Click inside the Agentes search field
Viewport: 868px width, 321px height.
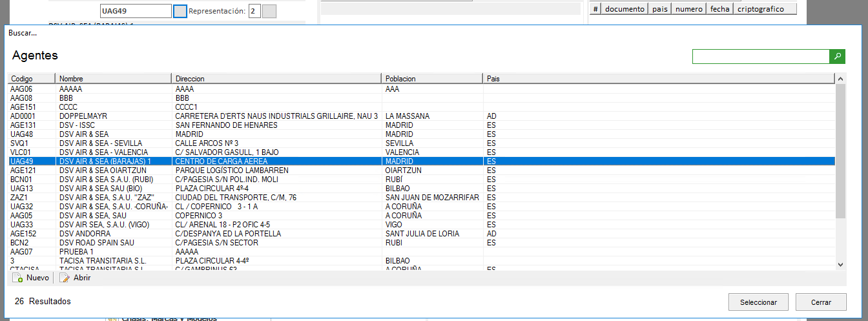coord(760,57)
